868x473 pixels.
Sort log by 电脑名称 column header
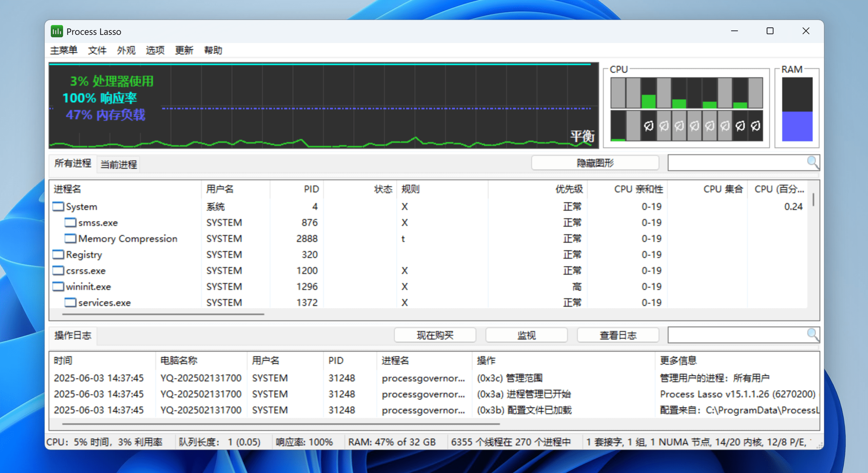tap(201, 361)
